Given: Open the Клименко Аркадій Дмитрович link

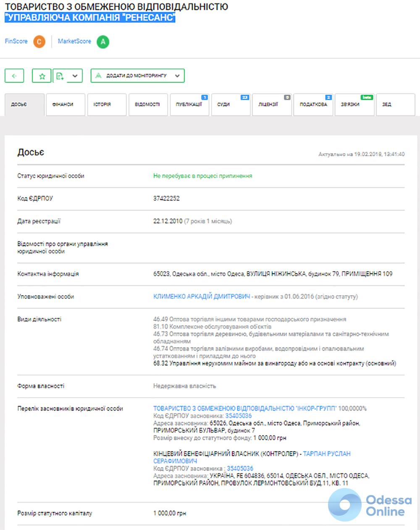Looking at the screenshot, I should click(202, 296).
